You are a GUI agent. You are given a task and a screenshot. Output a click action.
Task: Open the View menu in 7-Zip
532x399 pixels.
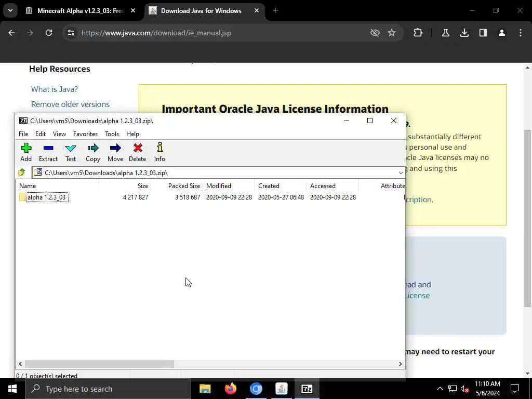click(59, 134)
